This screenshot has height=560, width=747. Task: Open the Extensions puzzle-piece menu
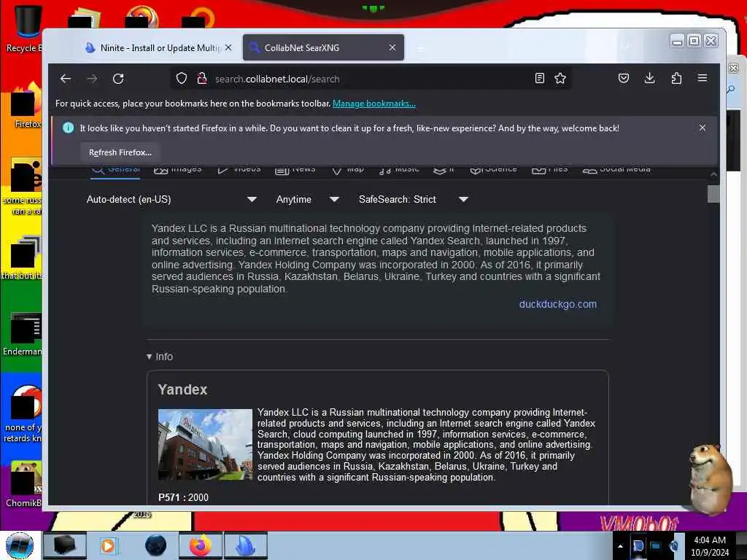(676, 78)
